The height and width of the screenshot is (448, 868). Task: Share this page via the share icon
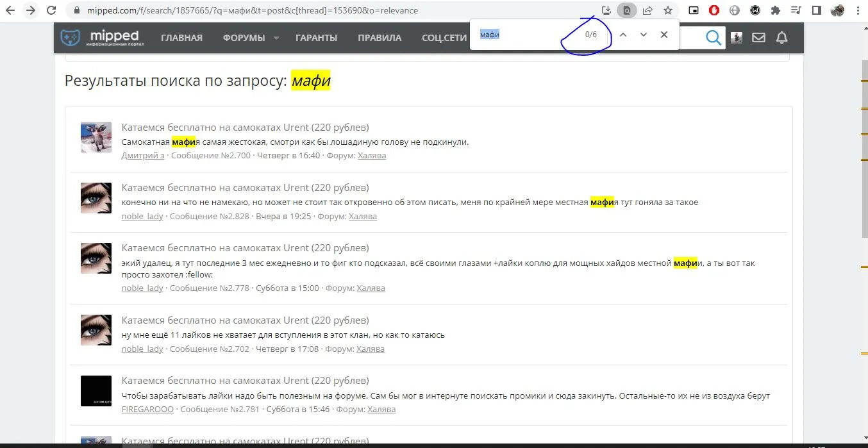pyautogui.click(x=647, y=10)
